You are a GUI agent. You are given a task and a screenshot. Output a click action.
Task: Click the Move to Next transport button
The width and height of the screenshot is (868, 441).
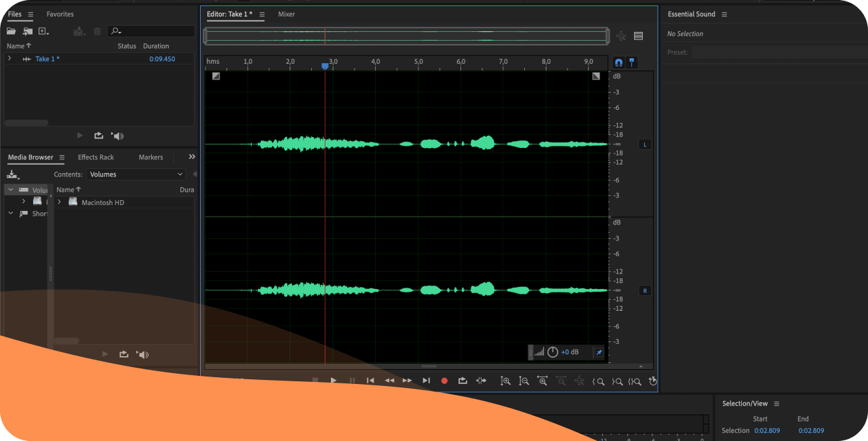point(426,381)
